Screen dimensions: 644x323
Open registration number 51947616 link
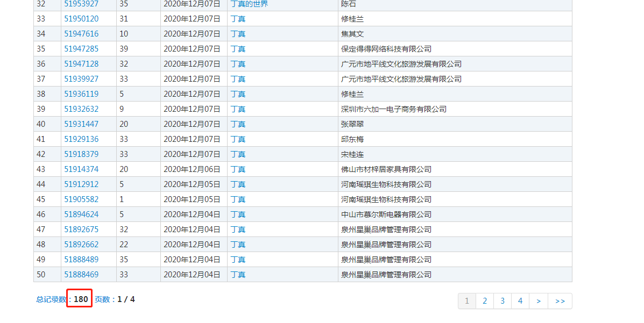(x=81, y=34)
